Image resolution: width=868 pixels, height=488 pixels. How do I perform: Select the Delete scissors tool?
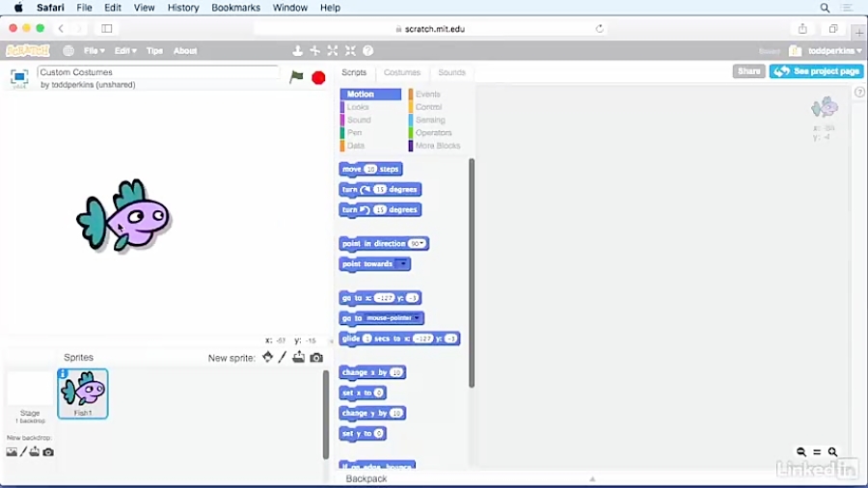click(315, 51)
